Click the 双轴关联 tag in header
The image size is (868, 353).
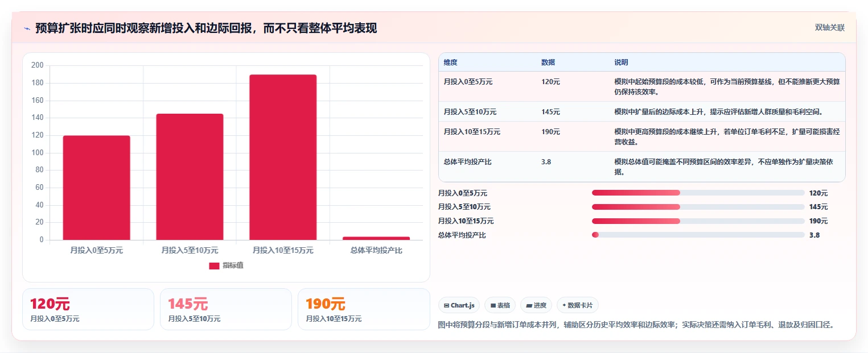pos(829,28)
